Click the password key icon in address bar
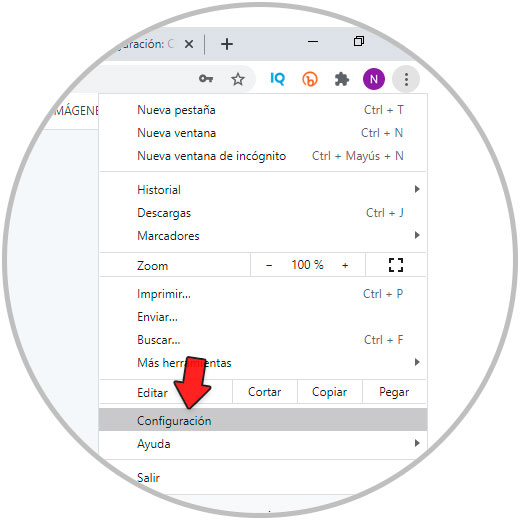520x520 pixels. click(206, 79)
